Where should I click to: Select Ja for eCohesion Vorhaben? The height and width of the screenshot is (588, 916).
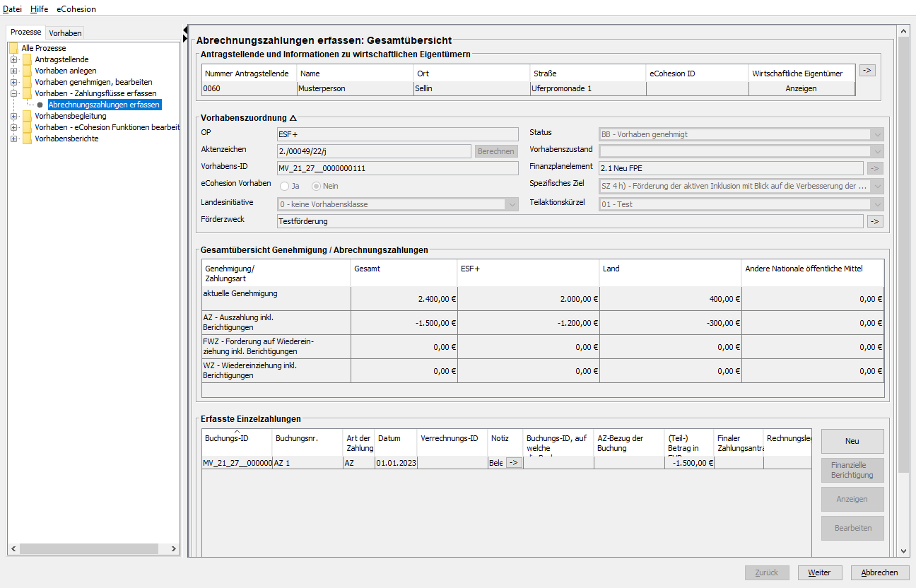(x=285, y=186)
